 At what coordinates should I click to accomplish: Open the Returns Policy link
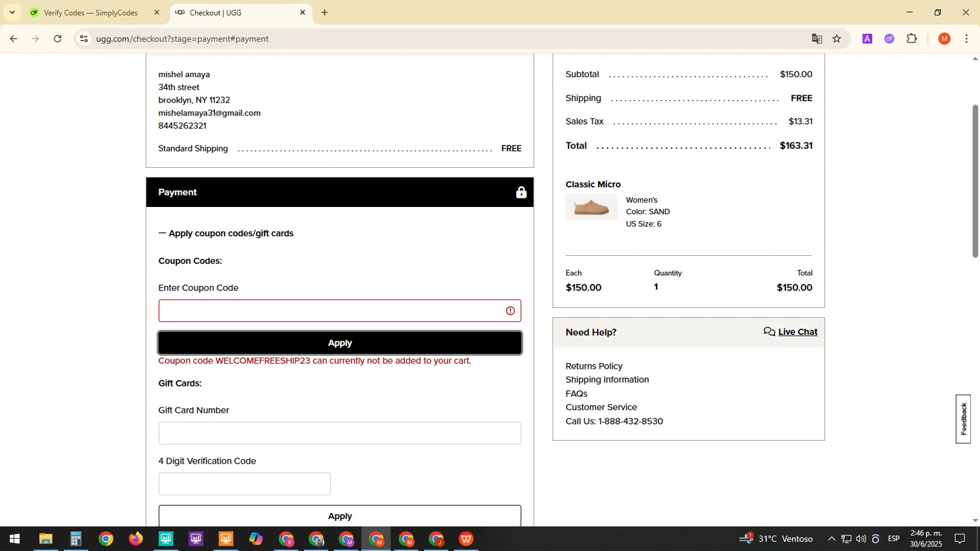click(594, 366)
